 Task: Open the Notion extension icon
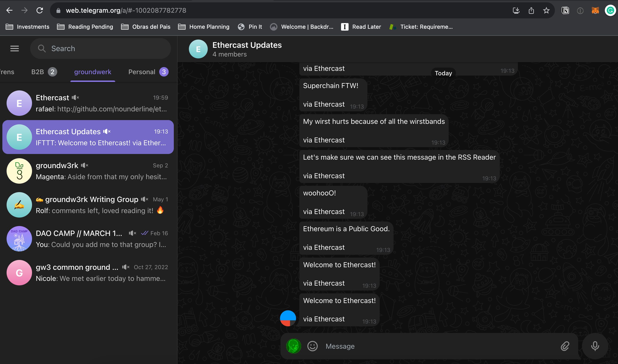565,11
